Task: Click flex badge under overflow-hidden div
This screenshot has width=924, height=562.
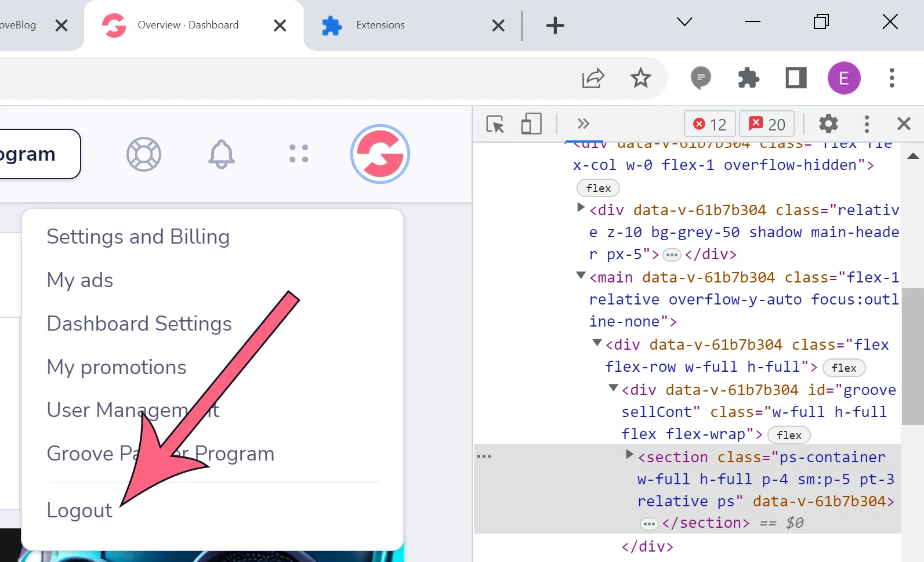Action: pyautogui.click(x=598, y=188)
